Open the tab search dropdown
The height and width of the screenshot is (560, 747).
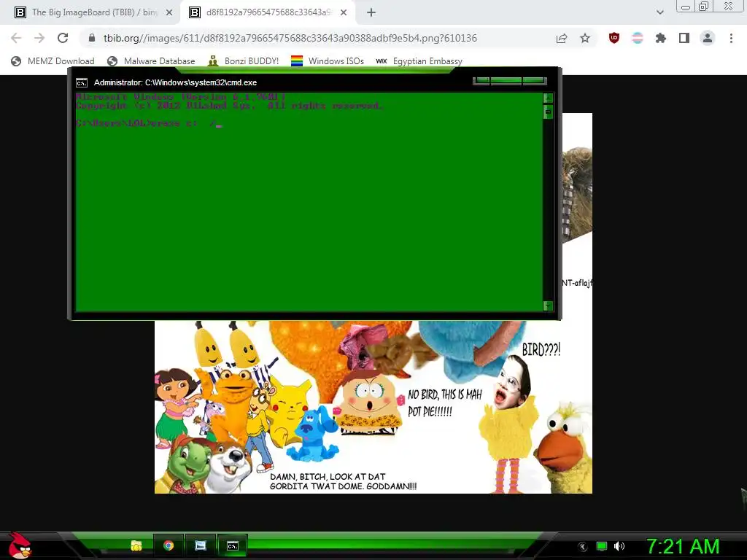(659, 13)
